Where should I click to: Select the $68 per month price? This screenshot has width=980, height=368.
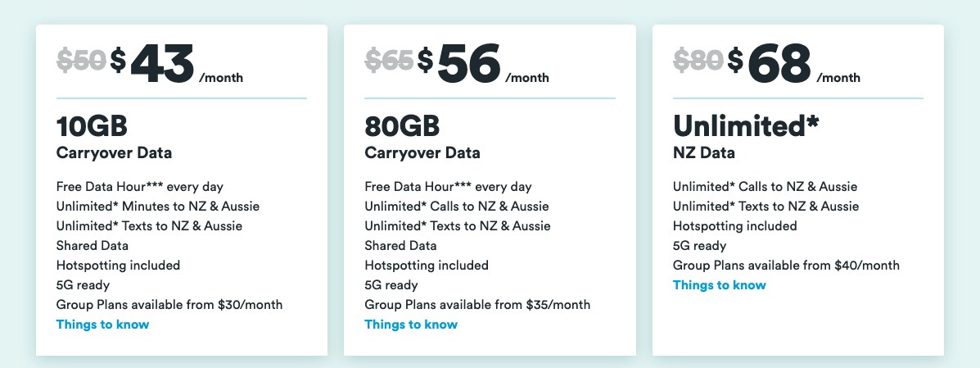pos(778,62)
